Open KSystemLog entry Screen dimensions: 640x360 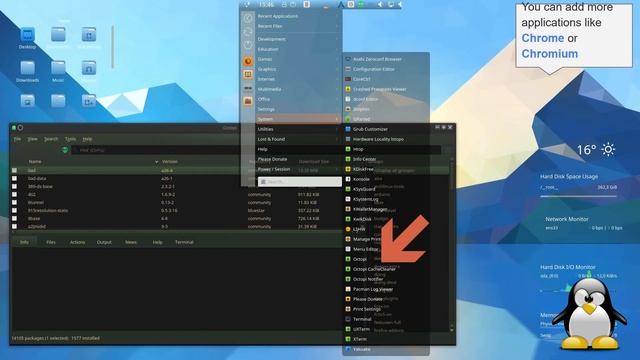tap(365, 199)
